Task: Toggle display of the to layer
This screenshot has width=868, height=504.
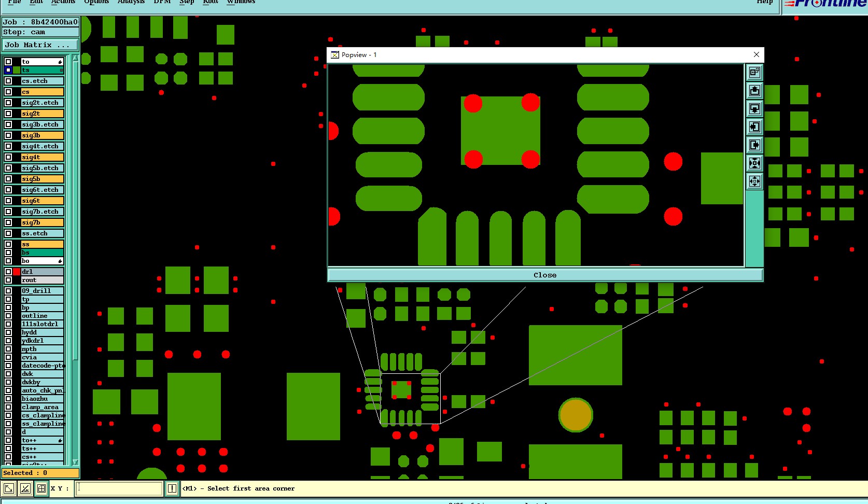Action: (8, 62)
